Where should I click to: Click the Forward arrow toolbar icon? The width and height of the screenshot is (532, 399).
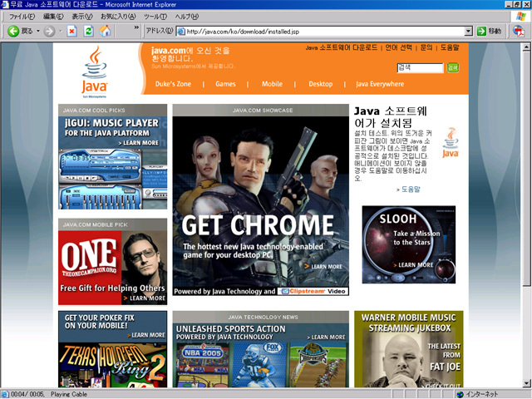(x=50, y=32)
